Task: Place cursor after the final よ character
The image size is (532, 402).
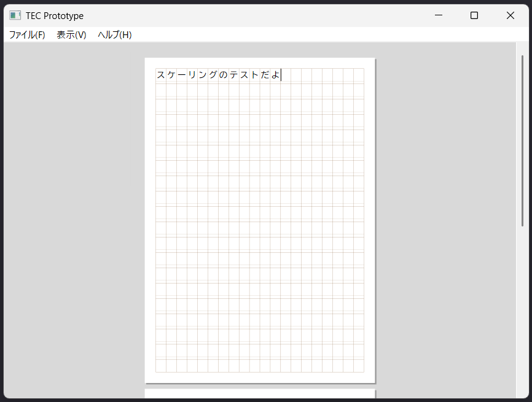Action: tap(281, 75)
